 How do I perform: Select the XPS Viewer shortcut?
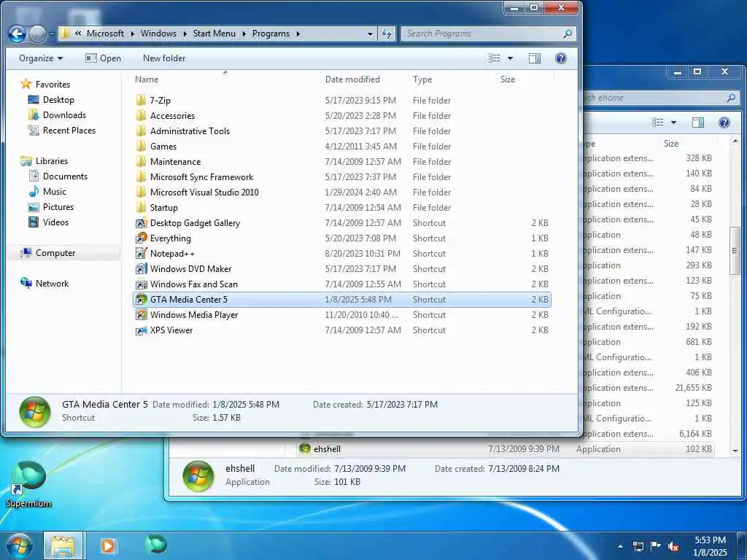pos(171,330)
